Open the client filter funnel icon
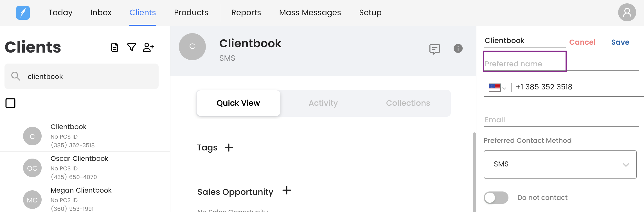The height and width of the screenshot is (212, 644). point(131,47)
